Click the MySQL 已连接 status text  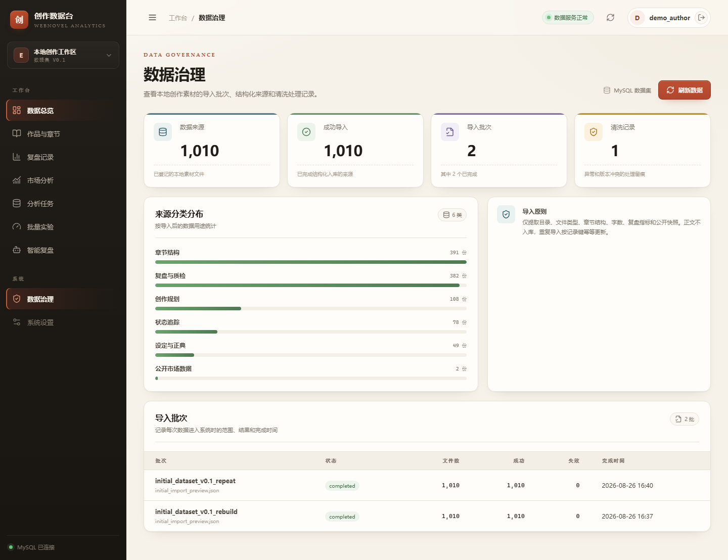[36, 547]
